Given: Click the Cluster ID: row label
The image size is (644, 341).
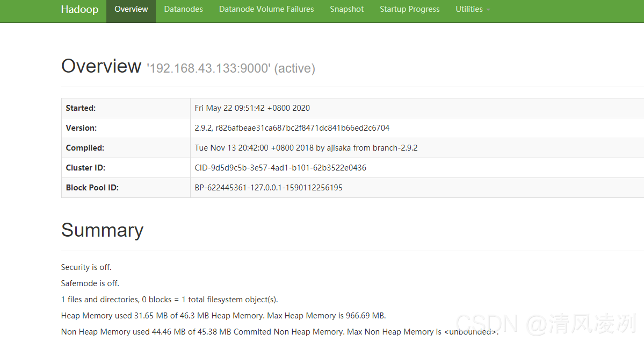Looking at the screenshot, I should click(85, 168).
